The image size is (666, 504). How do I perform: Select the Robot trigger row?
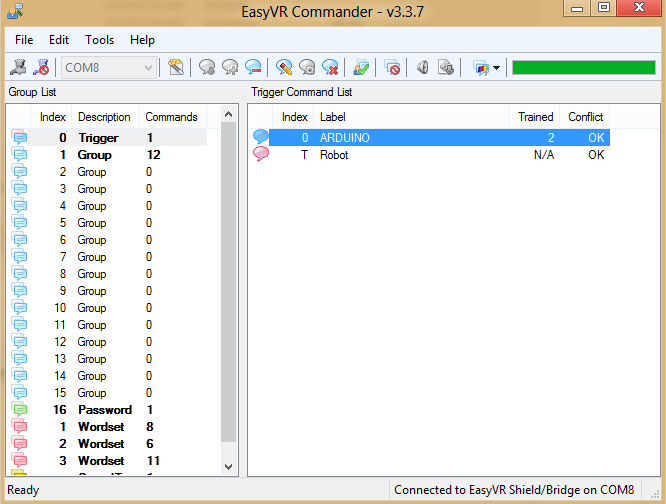click(x=439, y=155)
